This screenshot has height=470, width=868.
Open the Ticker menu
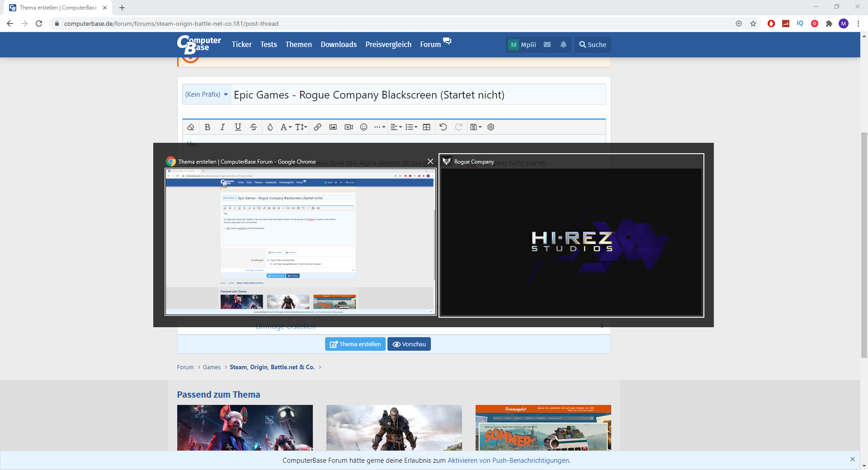pos(242,44)
